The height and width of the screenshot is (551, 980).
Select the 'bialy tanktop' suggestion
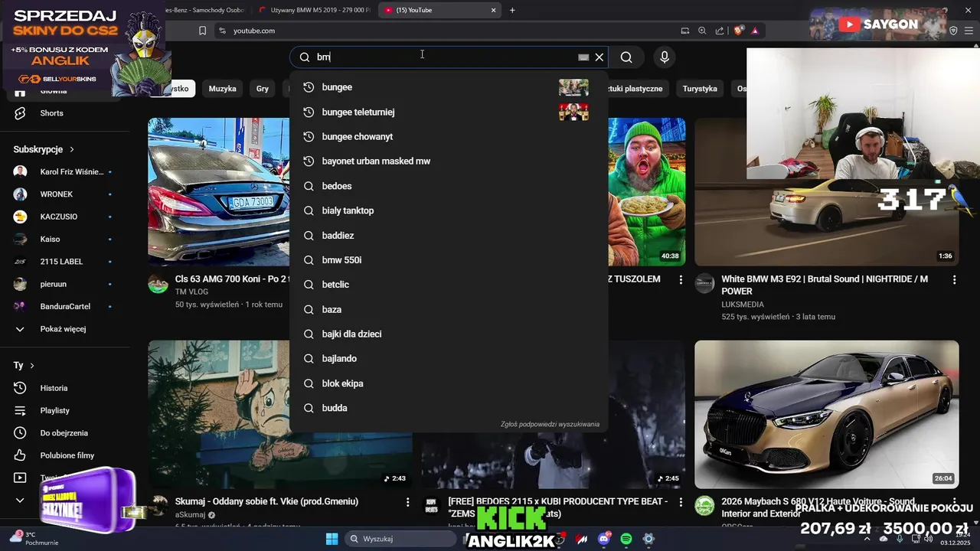pyautogui.click(x=449, y=210)
